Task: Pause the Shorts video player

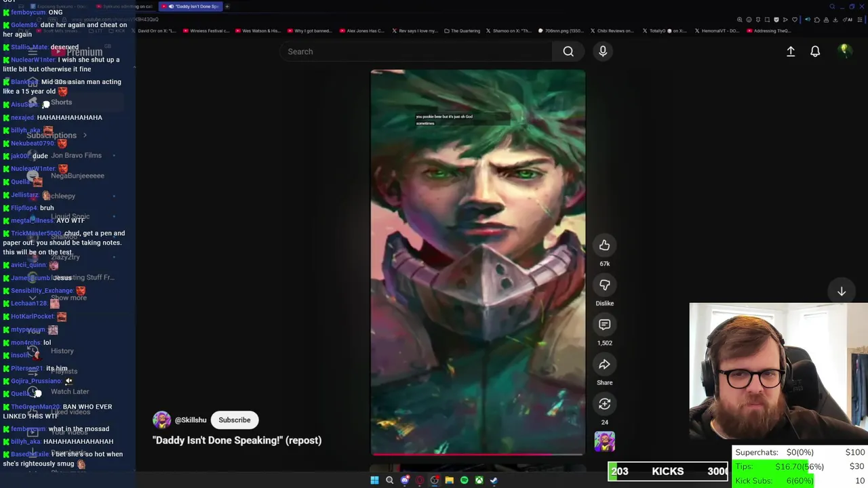Action: (477, 262)
